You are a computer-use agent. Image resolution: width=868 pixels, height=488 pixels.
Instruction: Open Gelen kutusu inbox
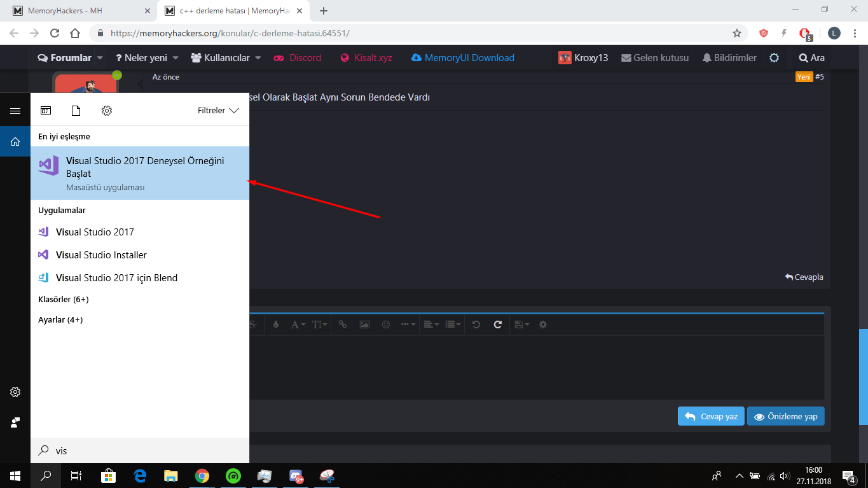coord(655,58)
